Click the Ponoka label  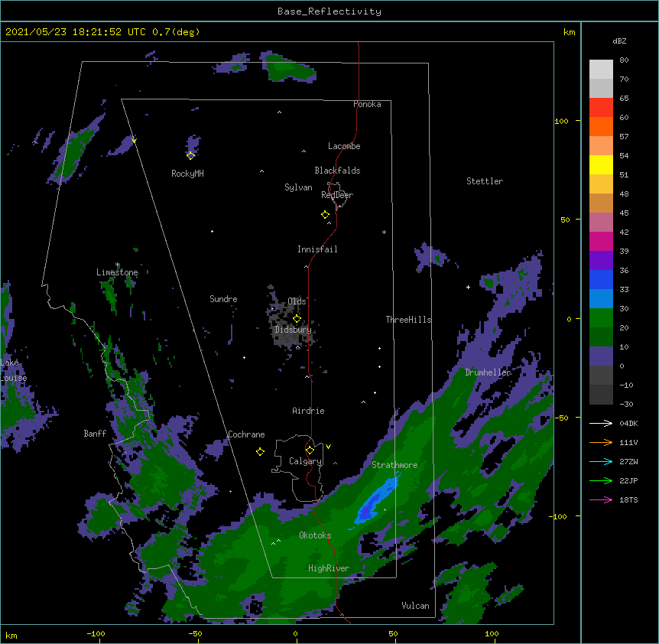tap(367, 104)
